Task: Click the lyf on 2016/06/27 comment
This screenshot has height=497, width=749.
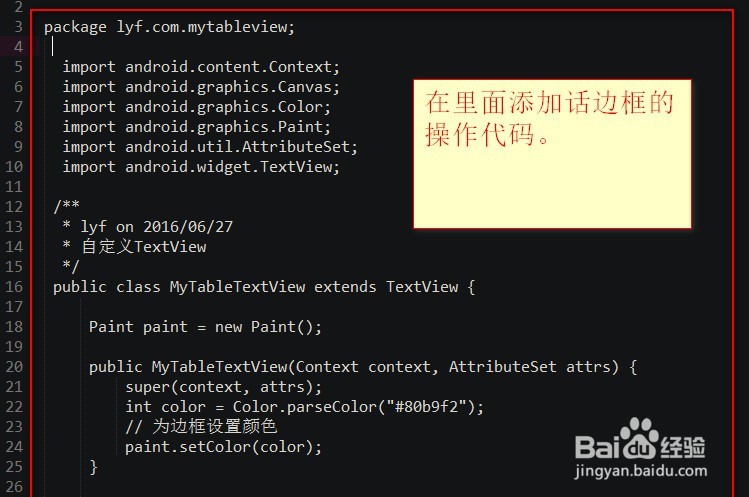Action: coord(156,227)
